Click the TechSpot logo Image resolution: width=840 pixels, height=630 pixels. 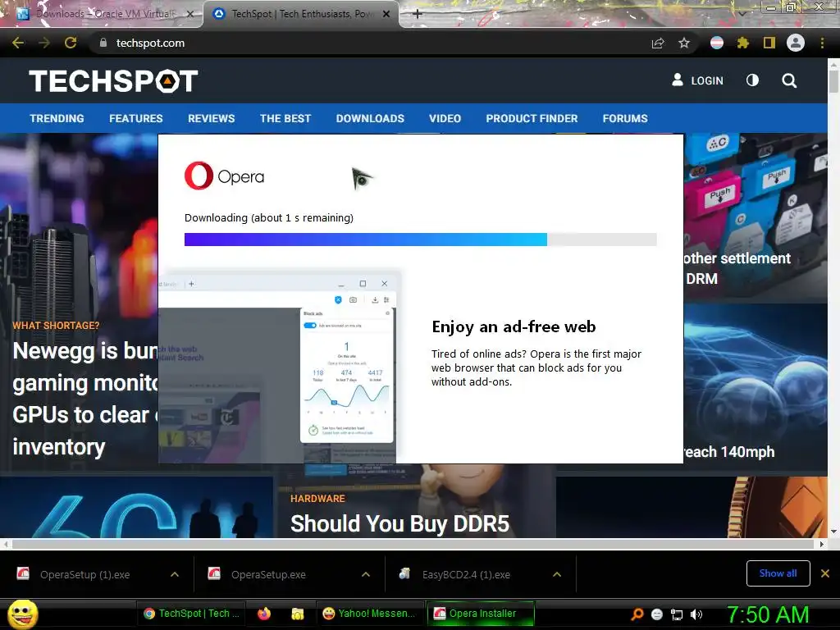tap(113, 81)
